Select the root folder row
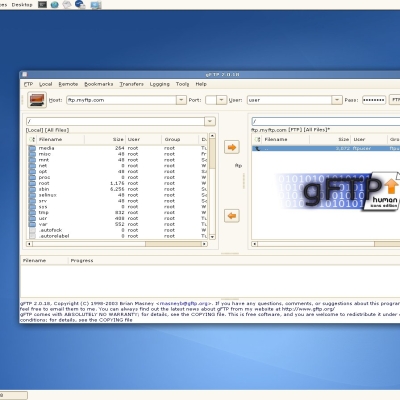This screenshot has width=400, height=400. coord(118,183)
